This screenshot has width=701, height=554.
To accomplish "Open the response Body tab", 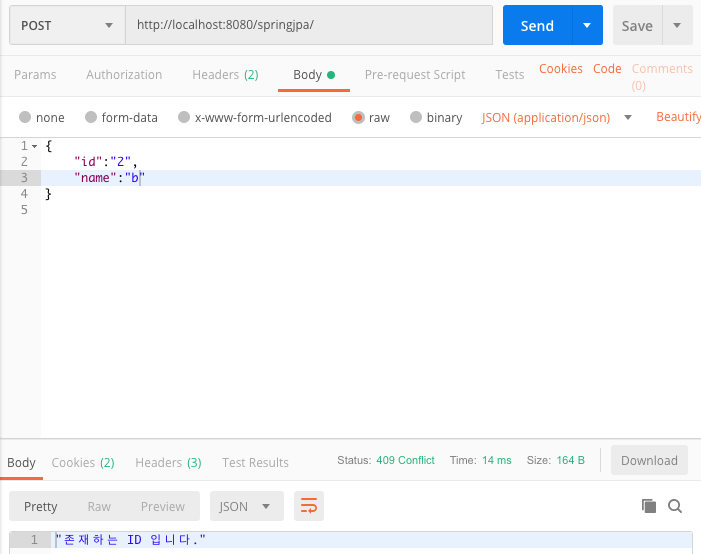I will [21, 462].
